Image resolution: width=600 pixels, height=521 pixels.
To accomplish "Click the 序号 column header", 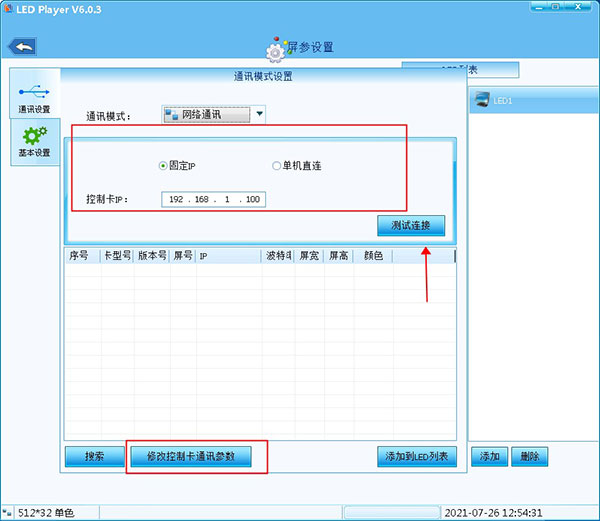I will click(83, 256).
